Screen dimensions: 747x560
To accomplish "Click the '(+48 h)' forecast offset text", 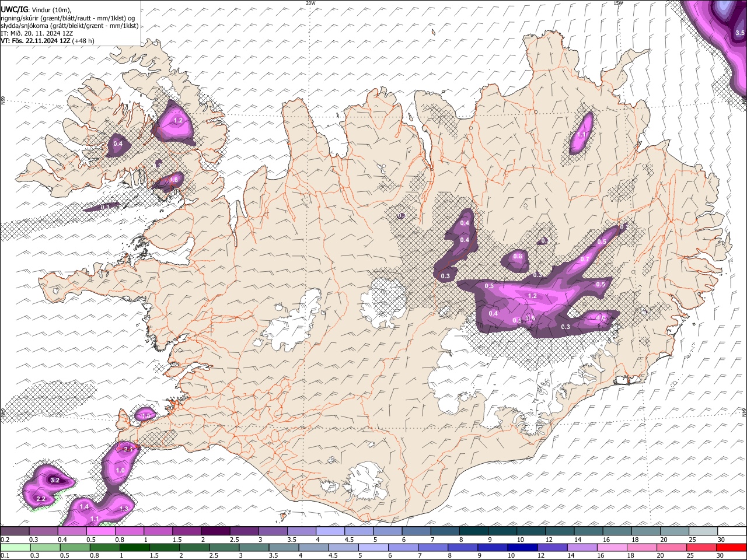I will point(83,41).
